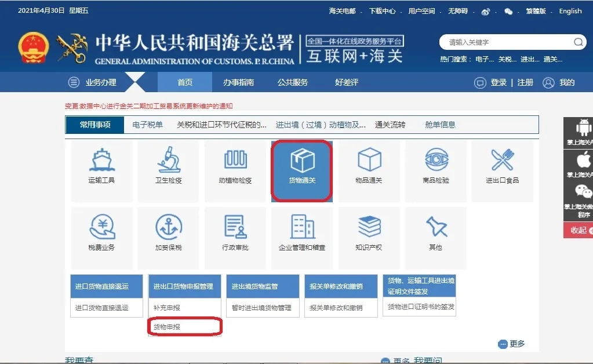The height and width of the screenshot is (364, 593).
Task: Switch to the 电子税单 tab
Action: click(147, 125)
